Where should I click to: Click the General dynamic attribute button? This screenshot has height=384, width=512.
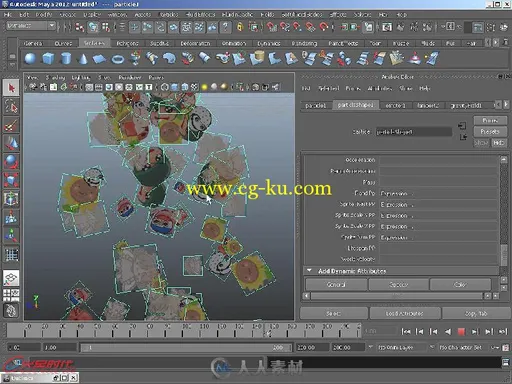coord(336,285)
